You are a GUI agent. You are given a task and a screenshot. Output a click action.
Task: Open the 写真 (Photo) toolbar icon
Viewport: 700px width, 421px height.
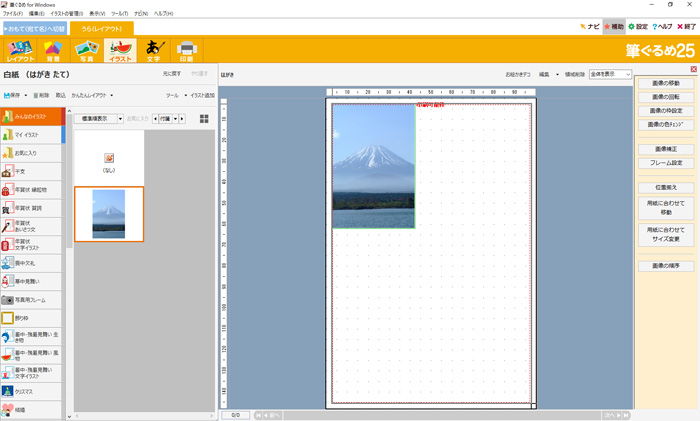click(86, 50)
